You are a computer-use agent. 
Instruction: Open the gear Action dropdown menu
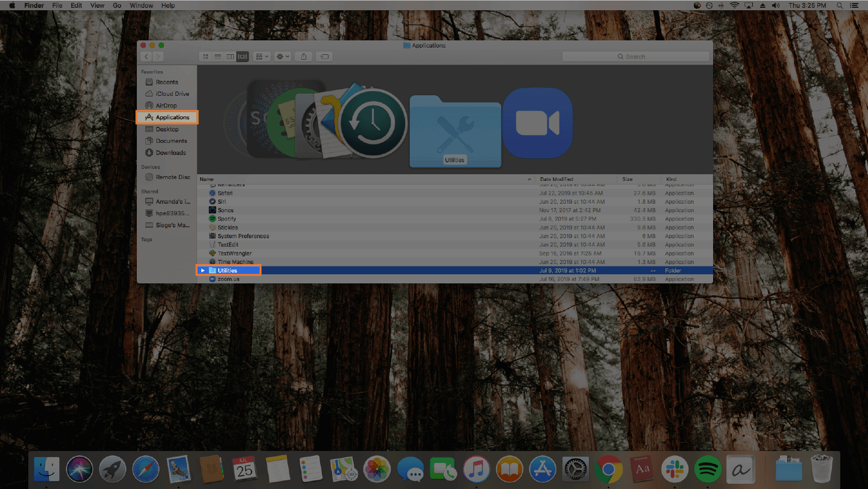point(283,56)
